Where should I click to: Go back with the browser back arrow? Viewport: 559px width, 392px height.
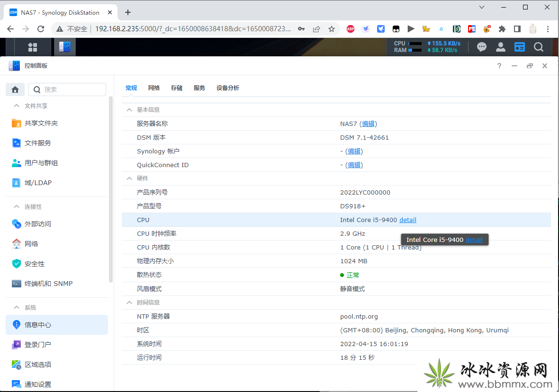coord(11,29)
